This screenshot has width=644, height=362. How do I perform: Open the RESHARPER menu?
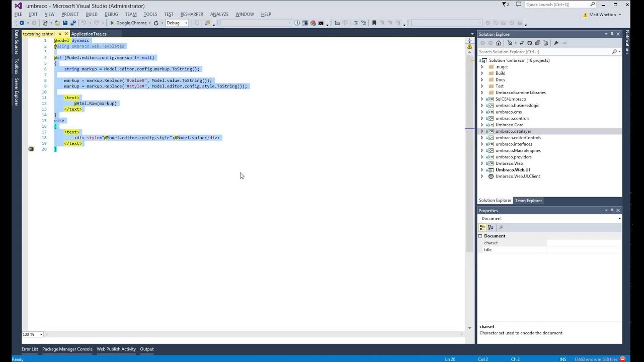pyautogui.click(x=192, y=14)
